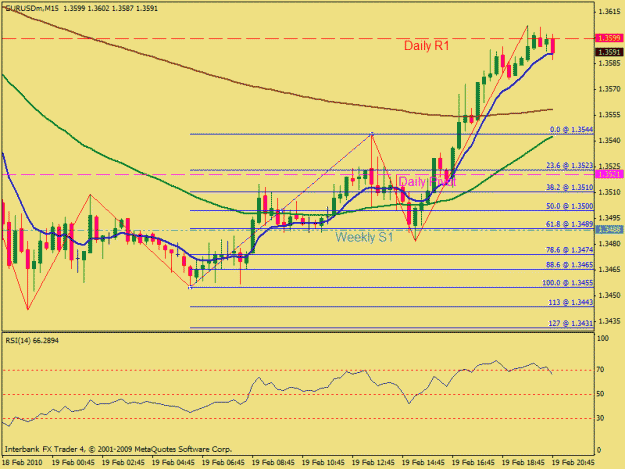
Task: Click the RSI scale value 30
Action: [601, 418]
